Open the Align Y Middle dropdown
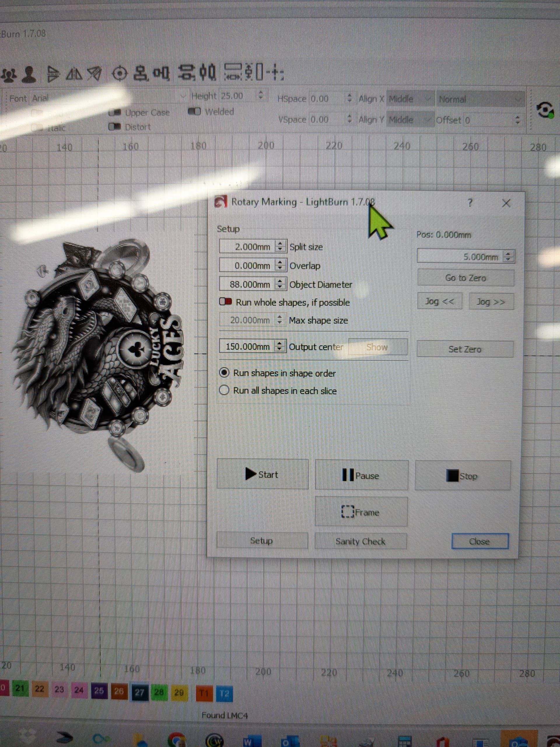Image resolution: width=560 pixels, height=747 pixels. click(x=410, y=120)
